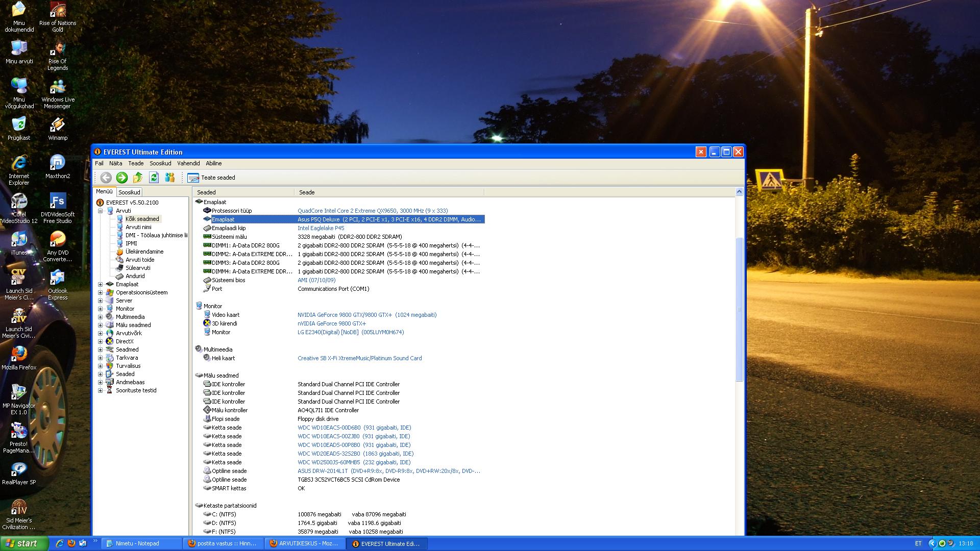Screen dimensions: 980x551
Task: Expand the Mälu seadmed tree node
Action: tap(101, 325)
